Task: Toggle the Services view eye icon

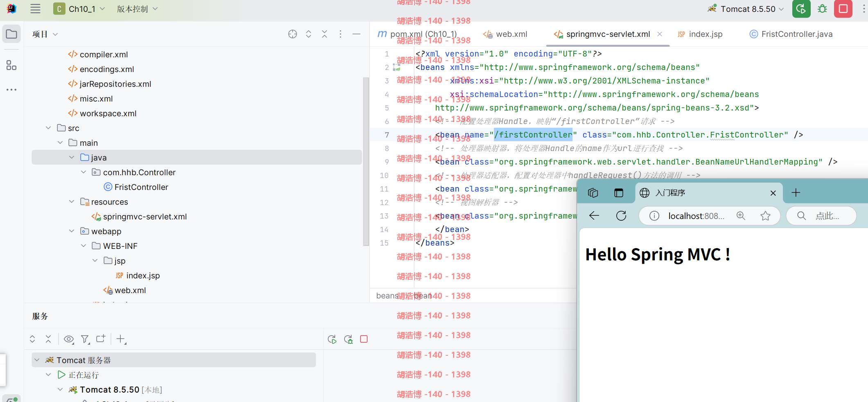Action: [x=69, y=339]
